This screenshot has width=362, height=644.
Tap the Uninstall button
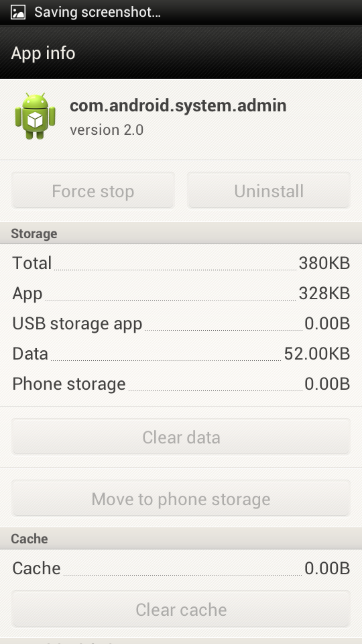click(269, 191)
